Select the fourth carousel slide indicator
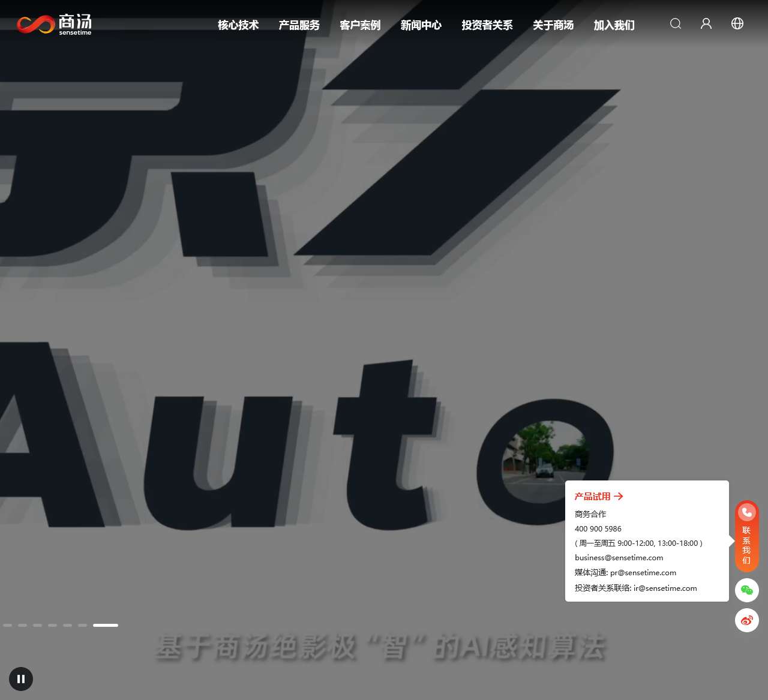This screenshot has height=700, width=768. 52,625
